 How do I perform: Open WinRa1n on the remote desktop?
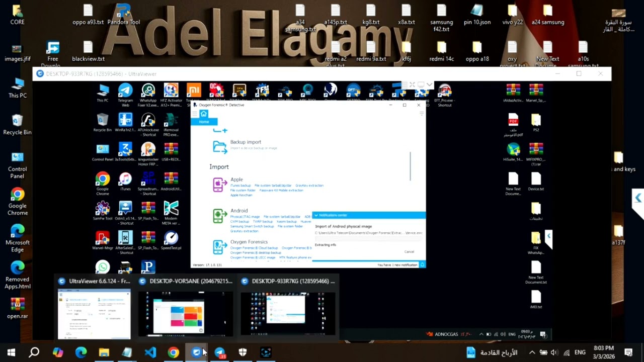(125, 123)
